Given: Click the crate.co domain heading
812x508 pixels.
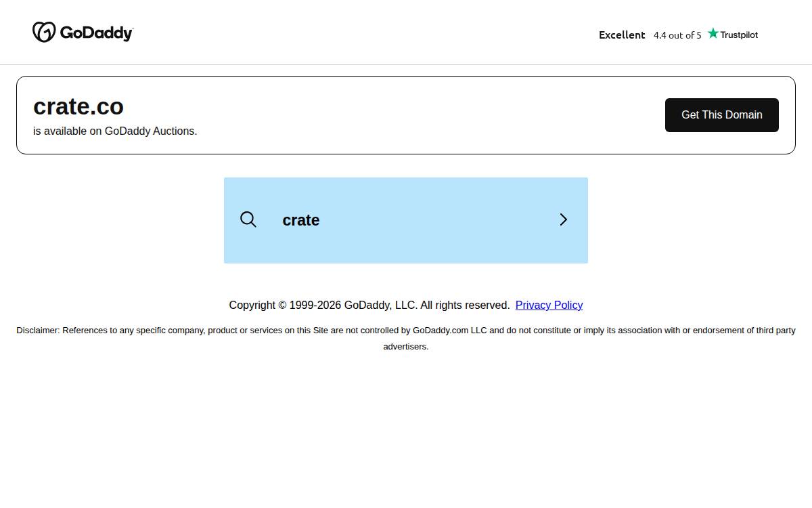Looking at the screenshot, I should (x=78, y=106).
